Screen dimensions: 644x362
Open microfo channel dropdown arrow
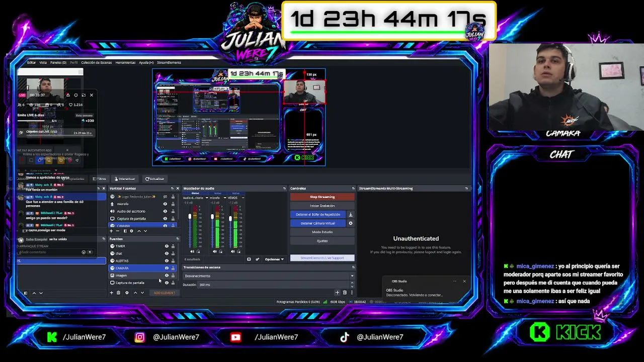point(224,198)
